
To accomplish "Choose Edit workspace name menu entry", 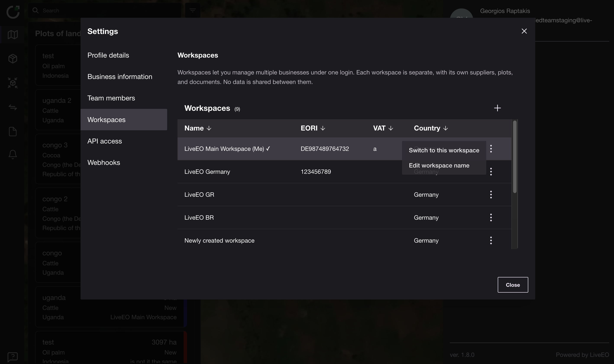I will click(439, 166).
